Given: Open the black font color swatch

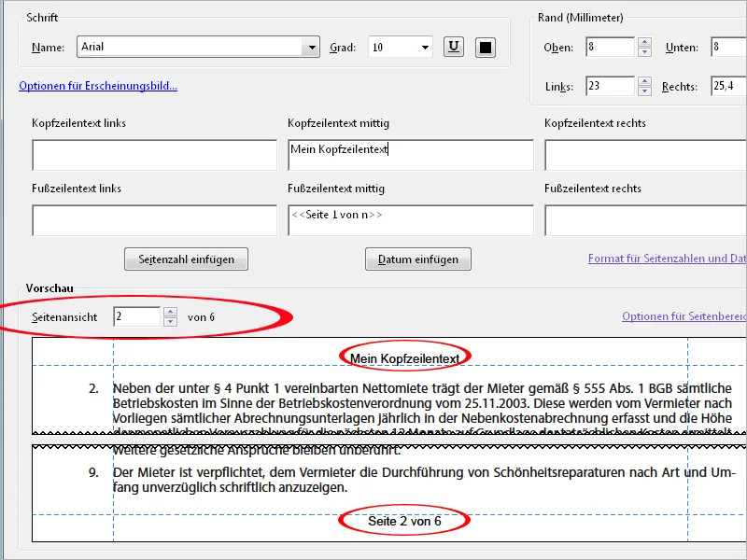Looking at the screenshot, I should [x=486, y=48].
